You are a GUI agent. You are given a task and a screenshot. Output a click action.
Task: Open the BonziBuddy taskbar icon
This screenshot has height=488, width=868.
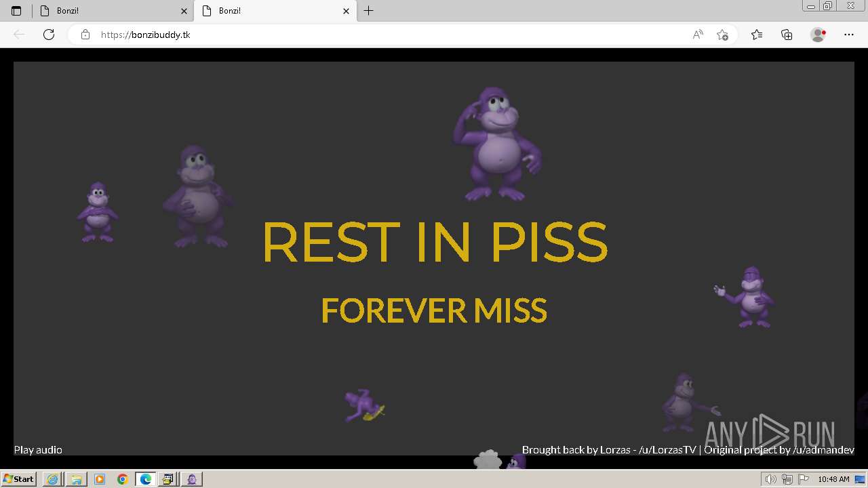(x=192, y=479)
